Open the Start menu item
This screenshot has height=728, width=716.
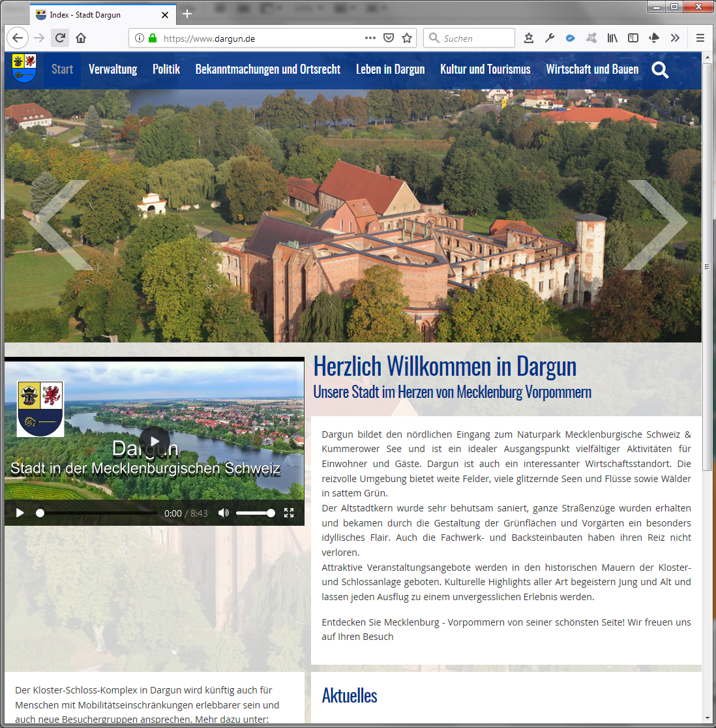62,70
